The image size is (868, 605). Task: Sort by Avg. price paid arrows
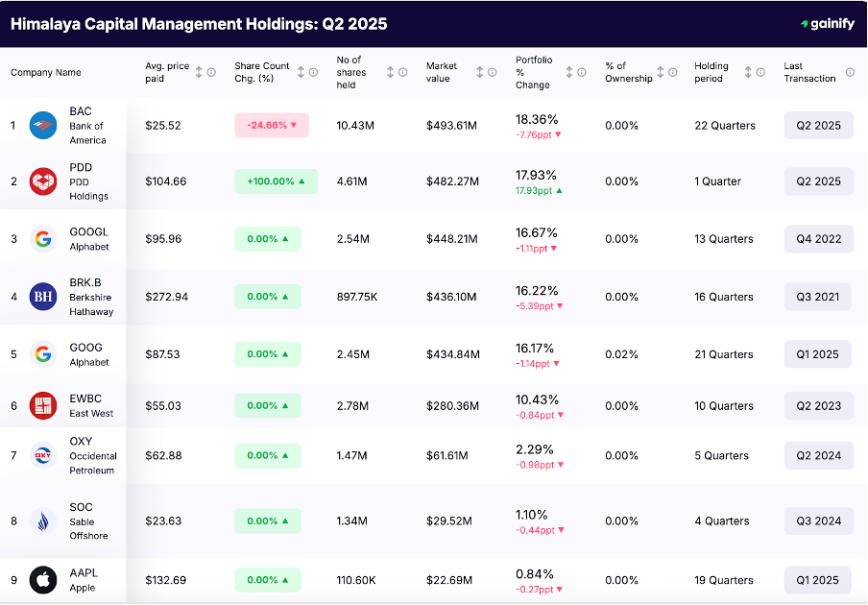click(x=199, y=72)
